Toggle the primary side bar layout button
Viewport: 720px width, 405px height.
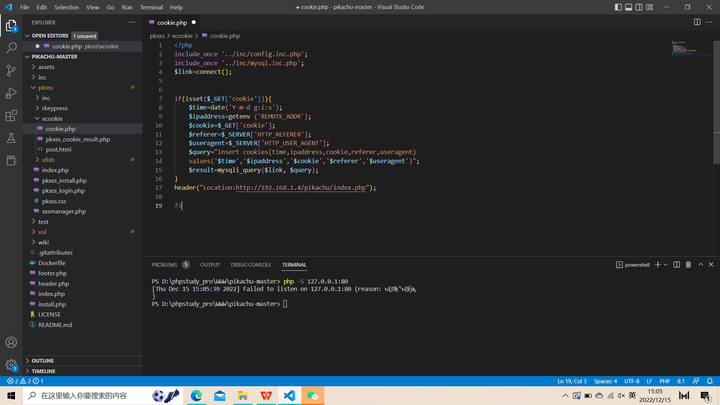pos(618,7)
